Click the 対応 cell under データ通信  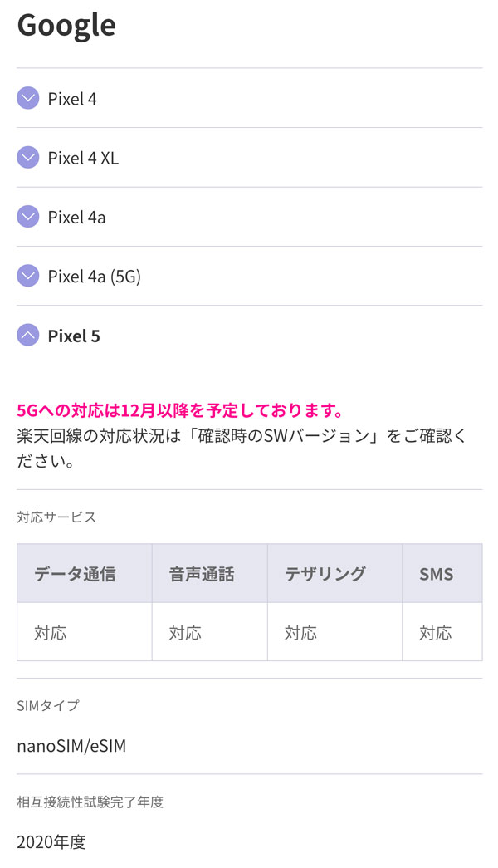tap(51, 633)
